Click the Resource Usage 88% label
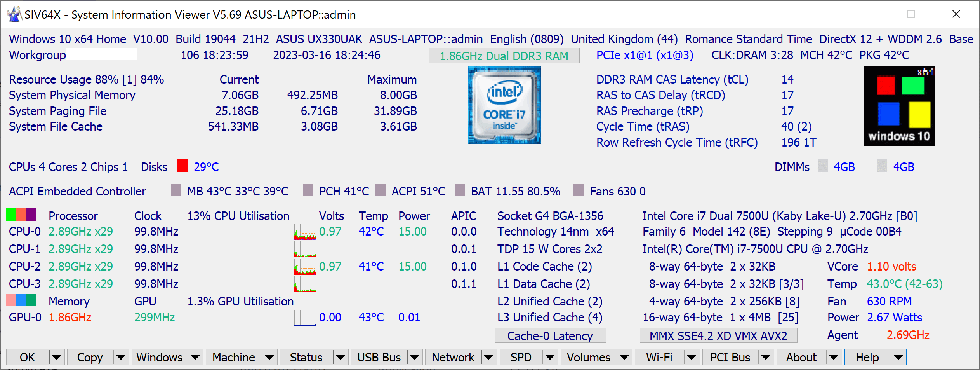Viewport: 980px width, 370px height. tap(87, 80)
